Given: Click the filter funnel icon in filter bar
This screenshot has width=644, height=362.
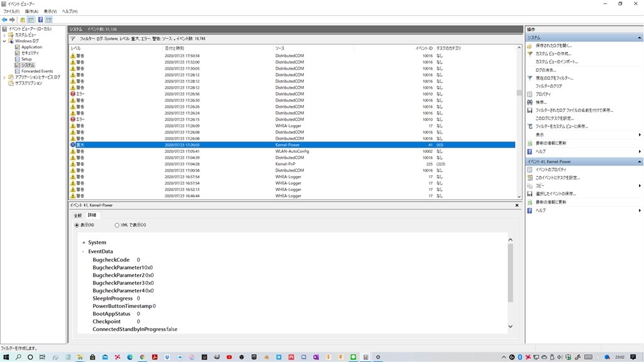Looking at the screenshot, I should (x=72, y=38).
